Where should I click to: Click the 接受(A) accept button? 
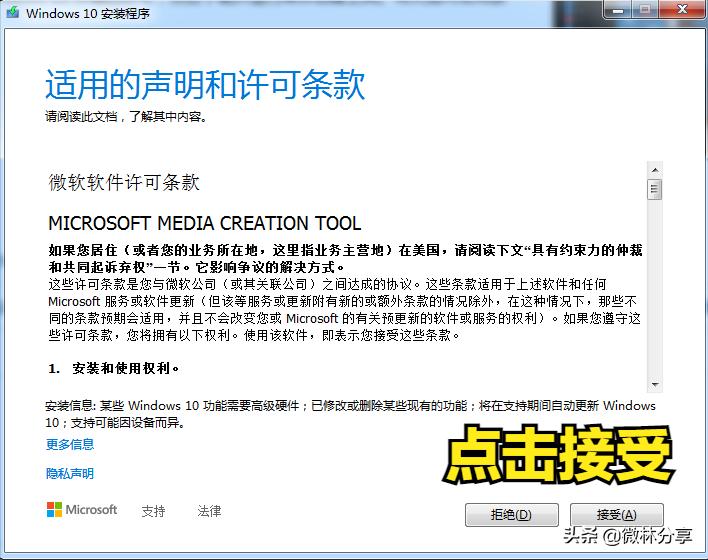616,515
